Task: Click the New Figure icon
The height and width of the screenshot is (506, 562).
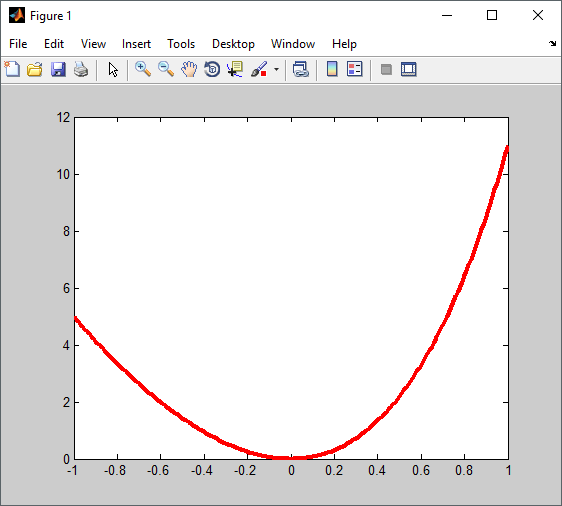Action: point(12,69)
